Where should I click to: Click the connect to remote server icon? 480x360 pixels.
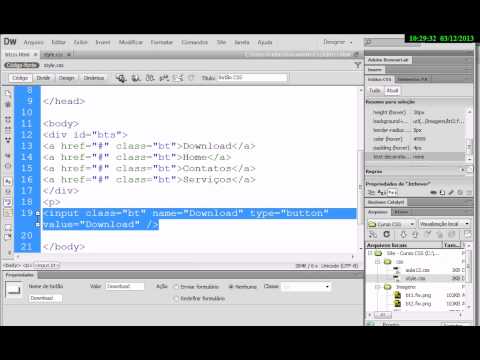(373, 235)
